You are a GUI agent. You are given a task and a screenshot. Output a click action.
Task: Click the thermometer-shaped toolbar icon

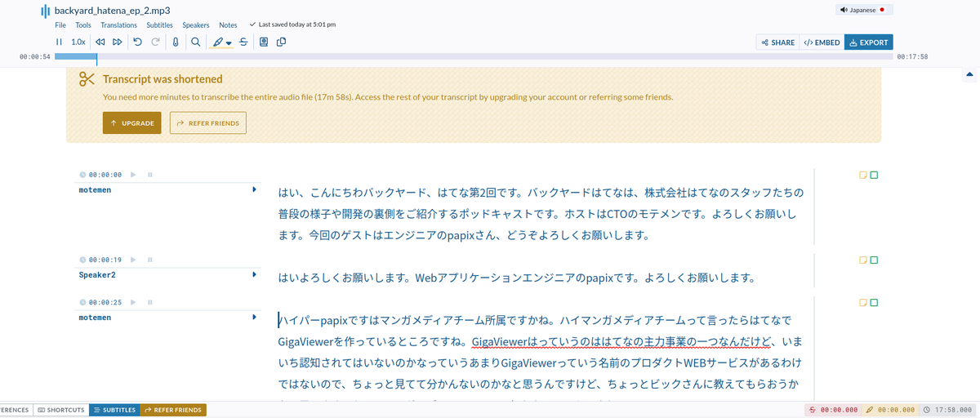point(176,42)
